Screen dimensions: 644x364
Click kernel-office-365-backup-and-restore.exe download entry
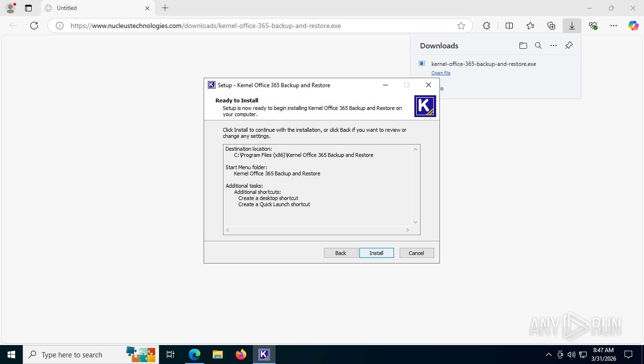[483, 64]
